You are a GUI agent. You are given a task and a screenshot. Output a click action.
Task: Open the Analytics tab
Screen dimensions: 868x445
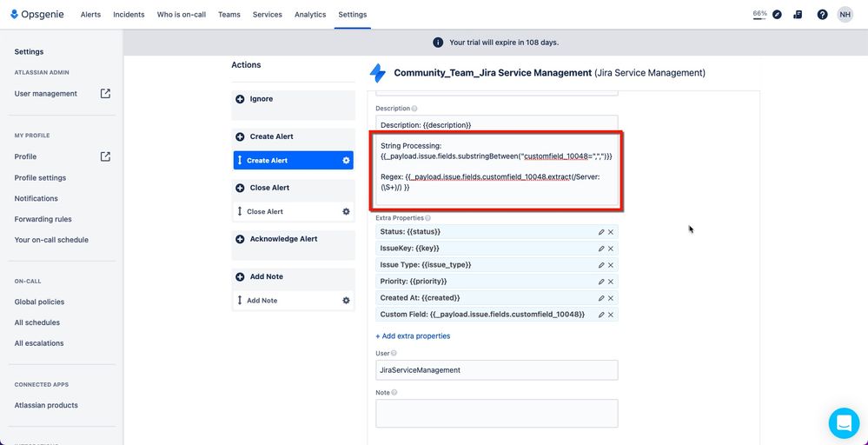tap(310, 15)
